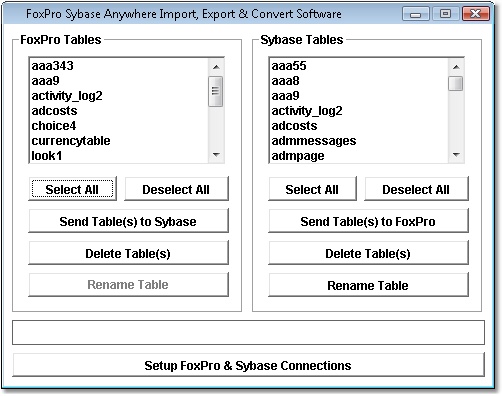Image resolution: width=502 pixels, height=396 pixels.
Task: Select aaa9 in Sybase Tables list
Action: click(359, 96)
